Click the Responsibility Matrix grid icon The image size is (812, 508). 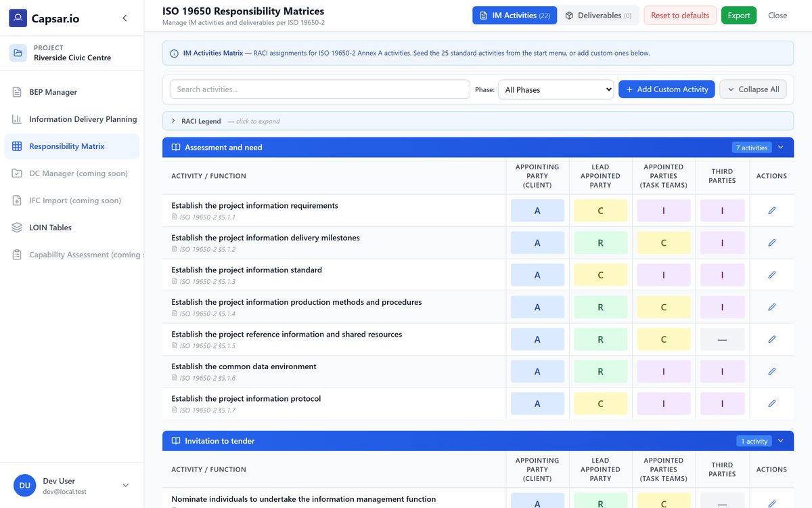pyautogui.click(x=17, y=146)
